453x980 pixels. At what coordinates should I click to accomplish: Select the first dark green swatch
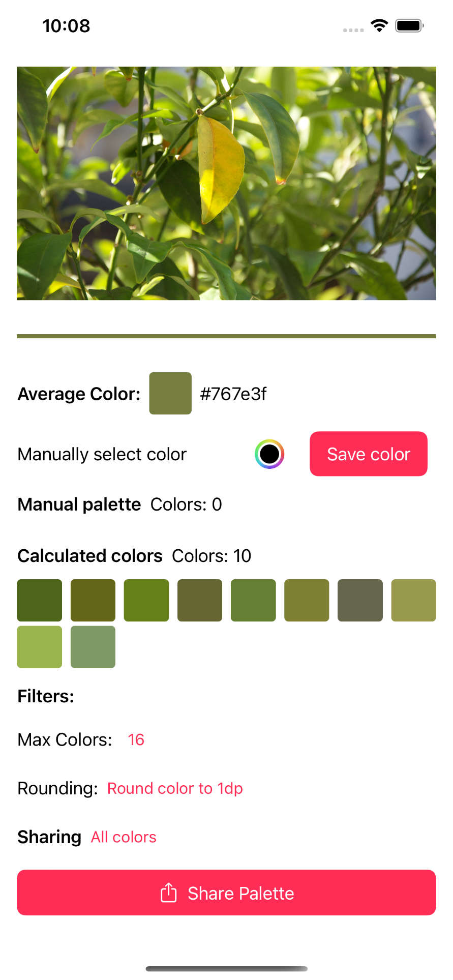click(39, 600)
